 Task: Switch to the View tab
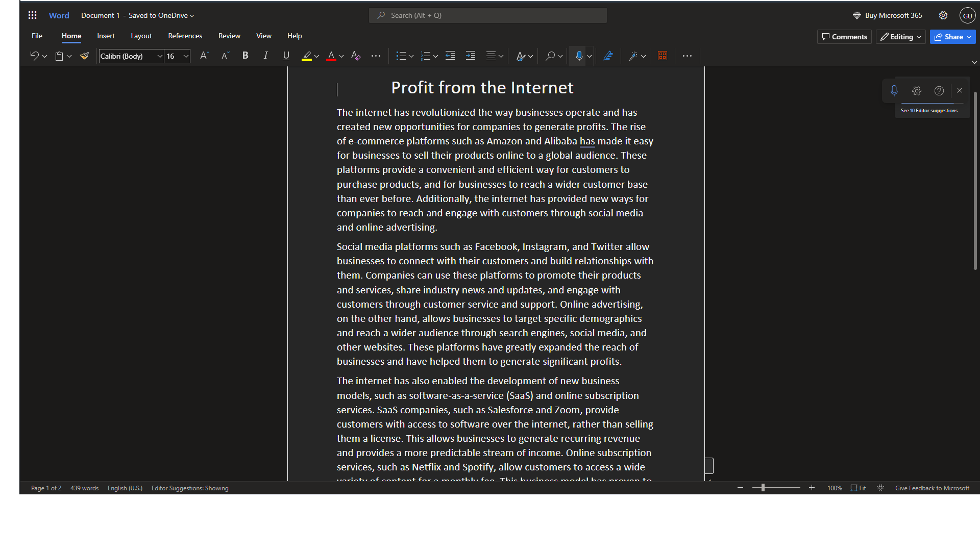[x=264, y=36]
